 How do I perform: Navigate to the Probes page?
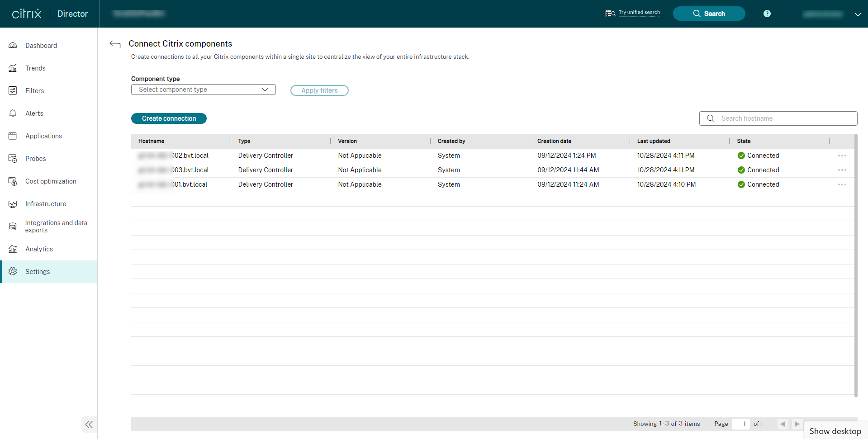click(35, 158)
